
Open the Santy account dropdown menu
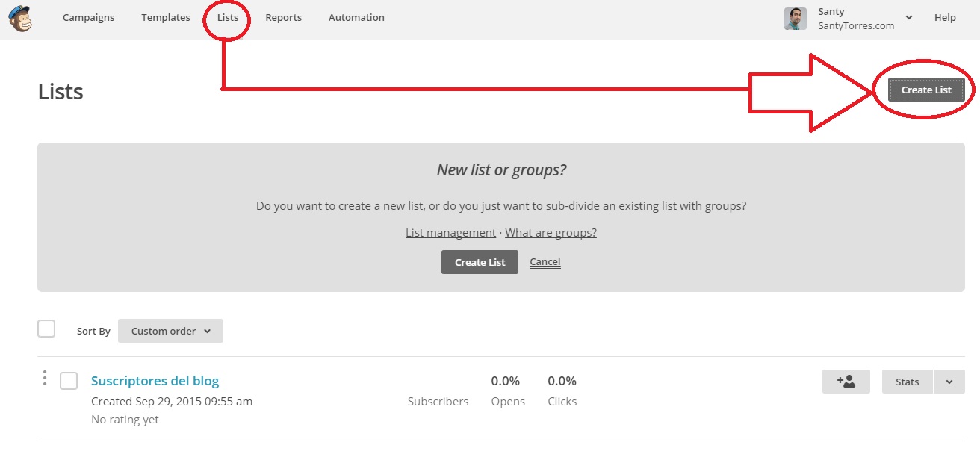pos(908,18)
